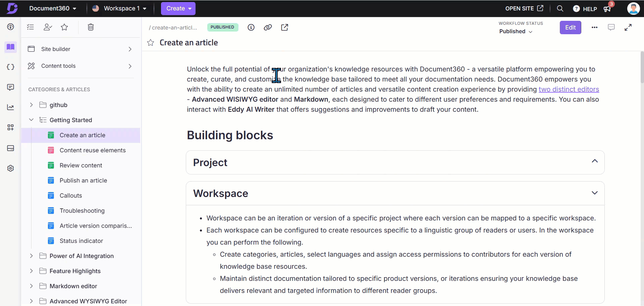This screenshot has width=644, height=306.
Task: Open the Analytics chart icon
Action: point(10,107)
